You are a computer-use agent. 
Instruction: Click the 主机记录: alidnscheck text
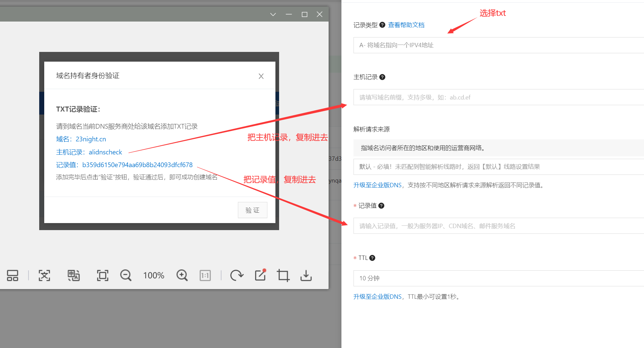[x=89, y=152]
